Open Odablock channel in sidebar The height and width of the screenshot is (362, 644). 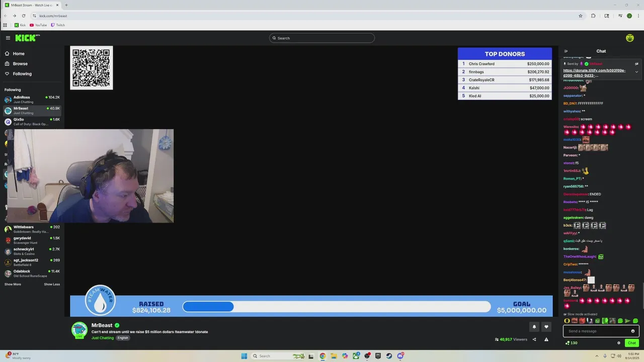(32, 274)
